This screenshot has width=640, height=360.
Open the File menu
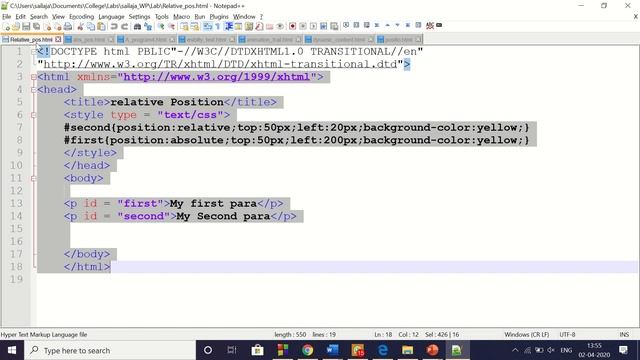(x=7, y=17)
